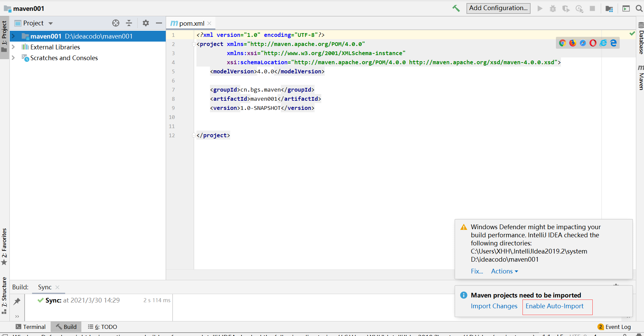Close the Sync build tab
The image size is (644, 336).
click(57, 287)
